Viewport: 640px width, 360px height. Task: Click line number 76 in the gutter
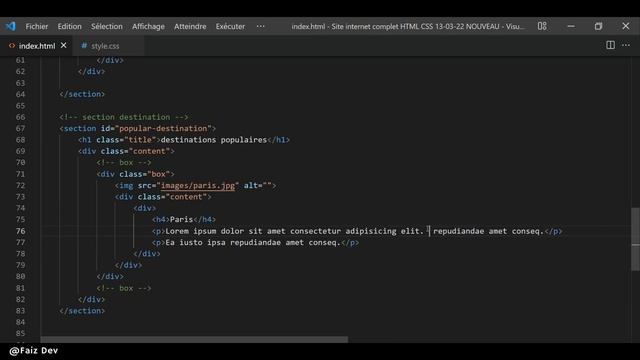pyautogui.click(x=20, y=231)
